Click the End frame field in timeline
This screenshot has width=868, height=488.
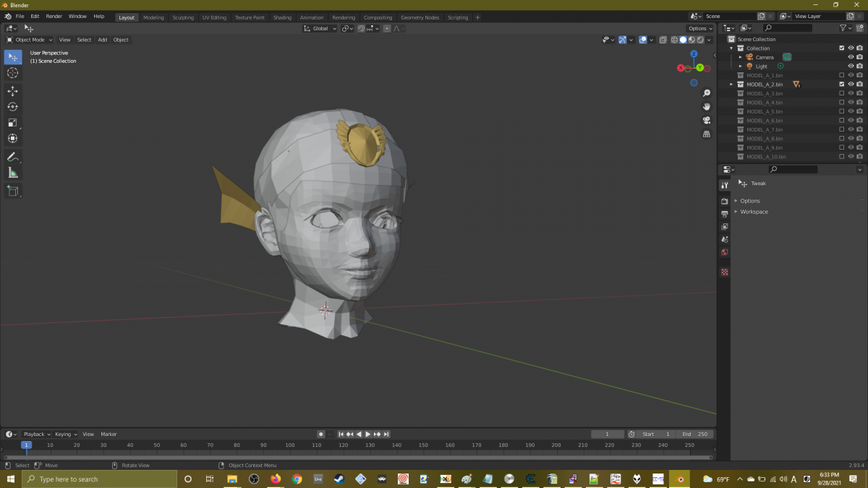[x=694, y=435]
